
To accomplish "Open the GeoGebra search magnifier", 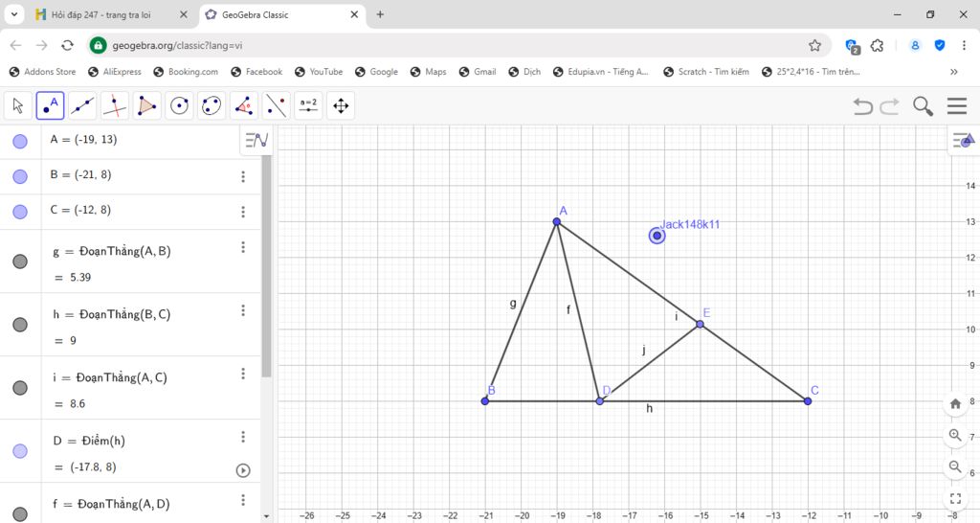I will 923,106.
